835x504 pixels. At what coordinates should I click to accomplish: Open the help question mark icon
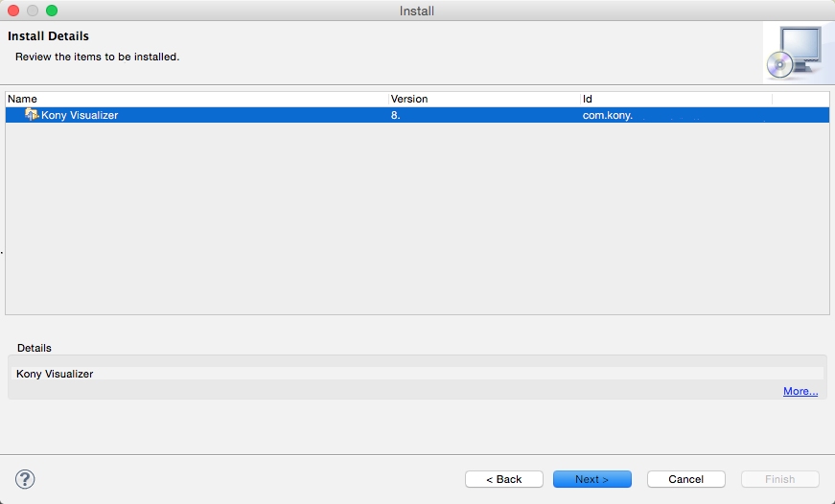(x=25, y=479)
